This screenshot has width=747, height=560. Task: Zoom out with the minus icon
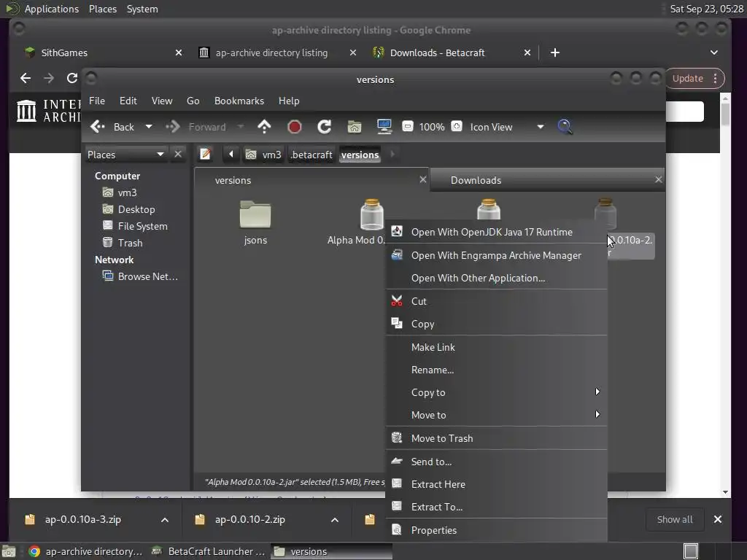(x=407, y=127)
